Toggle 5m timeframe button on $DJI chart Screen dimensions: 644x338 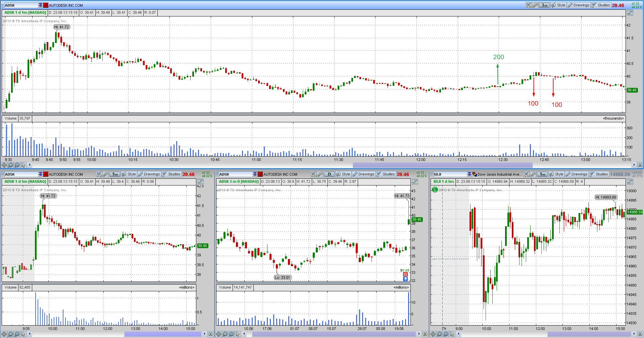[542, 174]
